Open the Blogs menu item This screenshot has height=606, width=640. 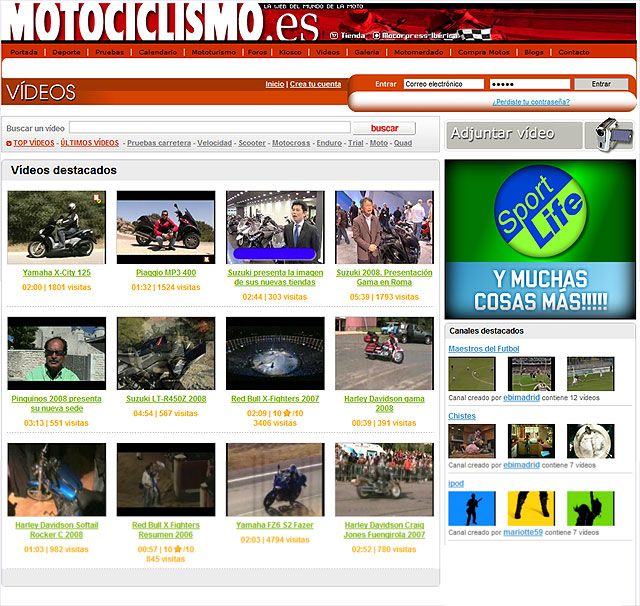(534, 52)
